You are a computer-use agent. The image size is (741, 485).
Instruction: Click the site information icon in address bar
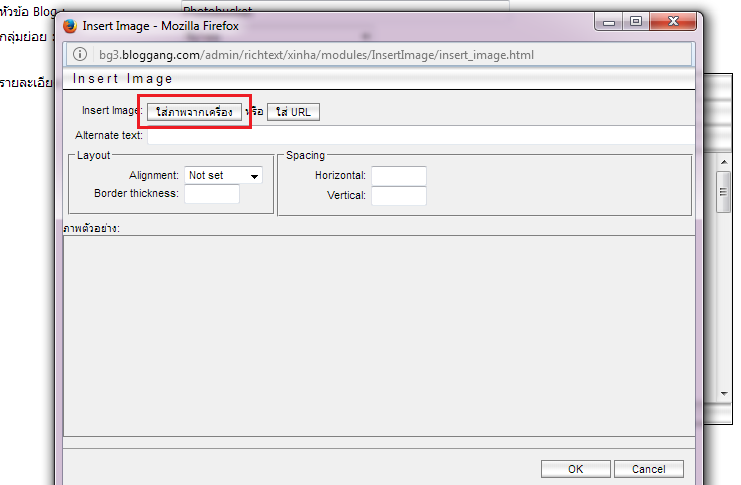[x=80, y=53]
